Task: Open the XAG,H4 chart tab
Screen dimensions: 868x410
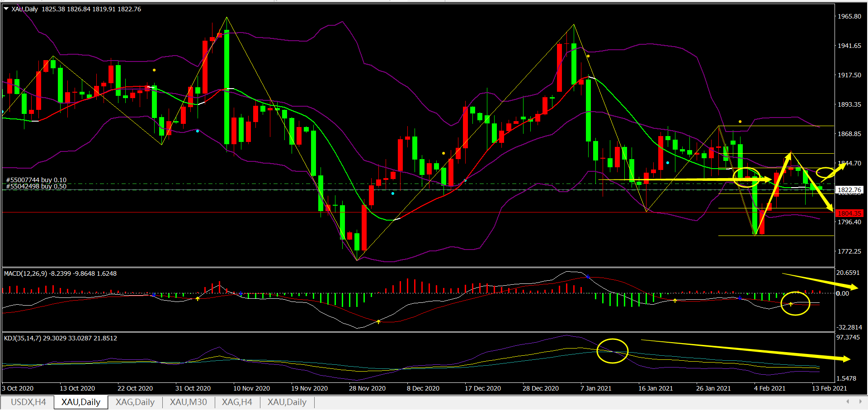Action: [237, 402]
